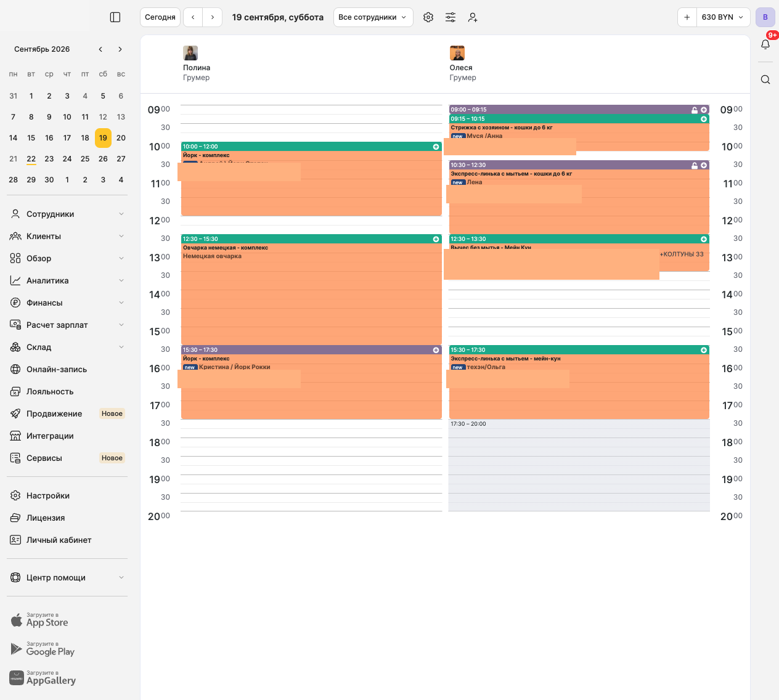Expand the Аналитика menu section
Image resolution: width=779 pixels, height=700 pixels.
(68, 280)
